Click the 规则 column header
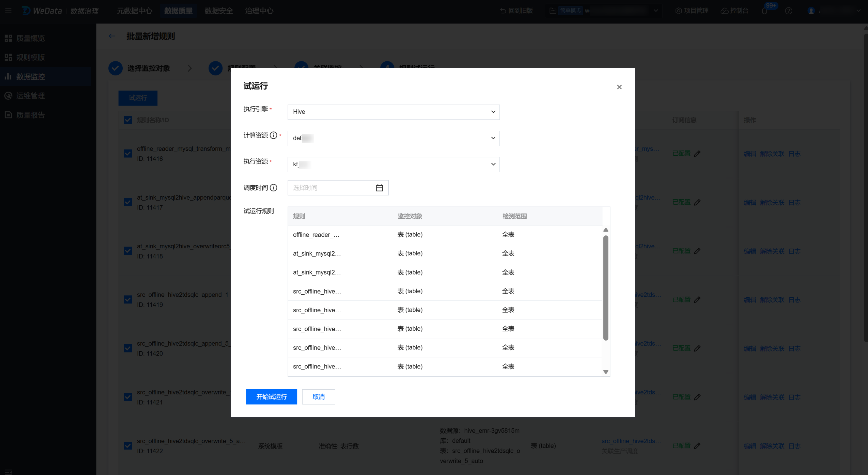Image resolution: width=868 pixels, height=475 pixels. (299, 216)
